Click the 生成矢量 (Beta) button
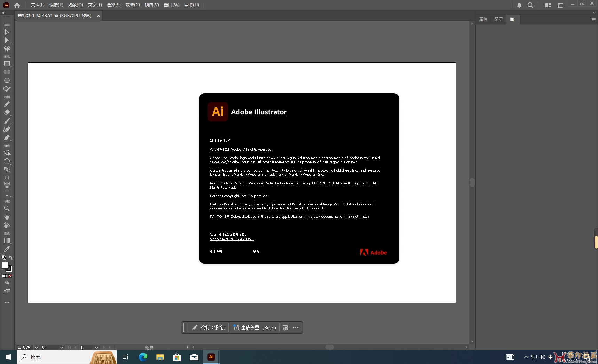 [255, 327]
